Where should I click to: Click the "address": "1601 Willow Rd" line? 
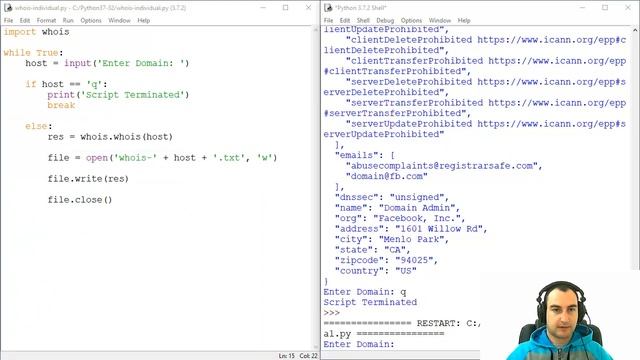[411, 229]
